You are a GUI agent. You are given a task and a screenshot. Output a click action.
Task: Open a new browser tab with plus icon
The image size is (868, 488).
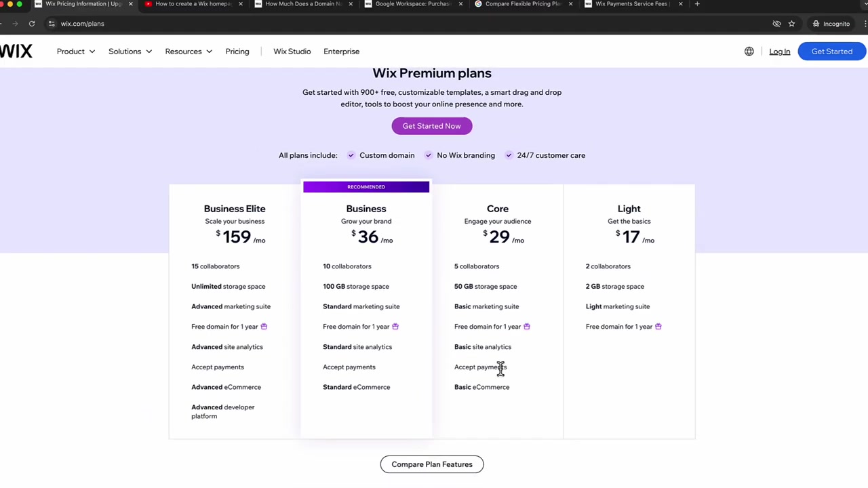pyautogui.click(x=697, y=4)
